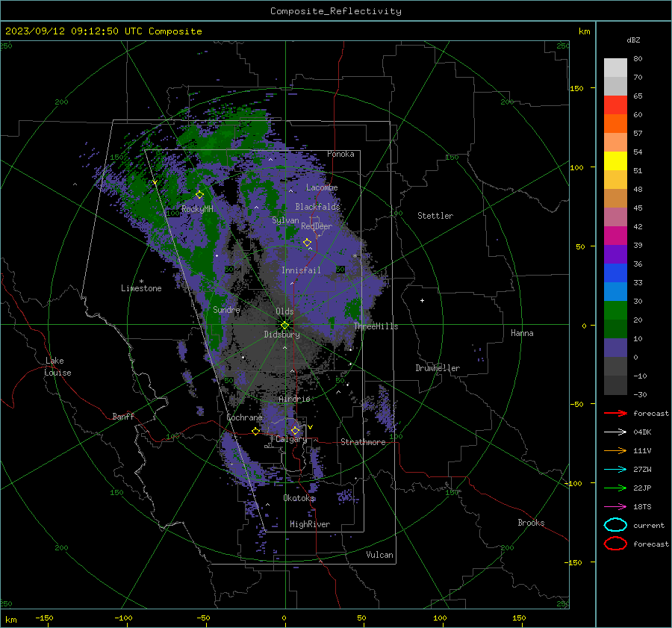Viewport: 672px width, 628px height.
Task: Click the Okotoks town label
Action: 299,497
